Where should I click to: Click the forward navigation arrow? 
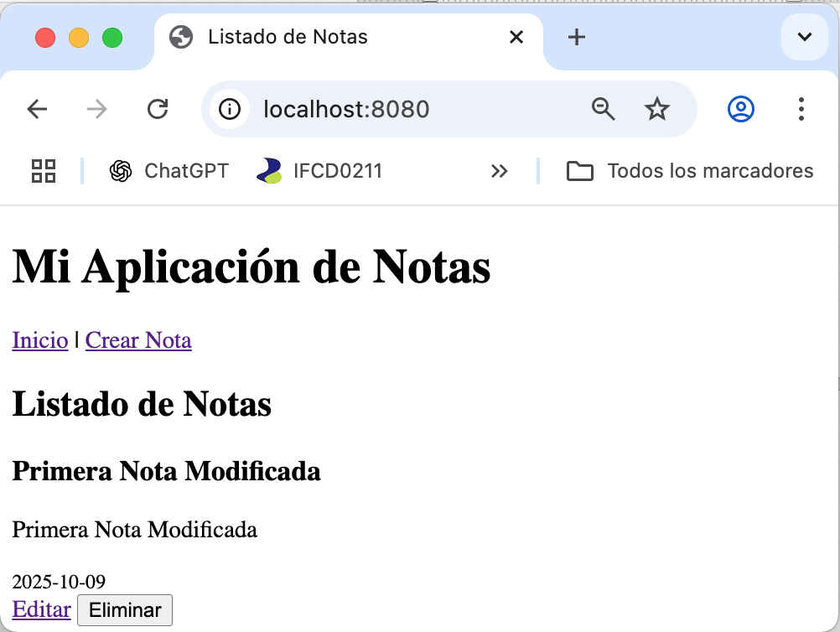(97, 109)
